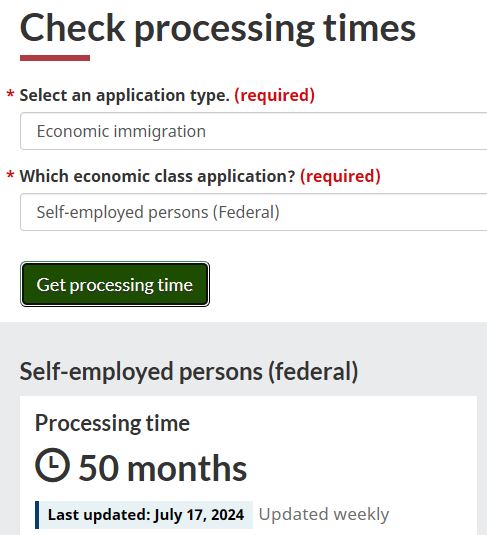Click the Updated weekly note
The height and width of the screenshot is (535, 487).
324,514
